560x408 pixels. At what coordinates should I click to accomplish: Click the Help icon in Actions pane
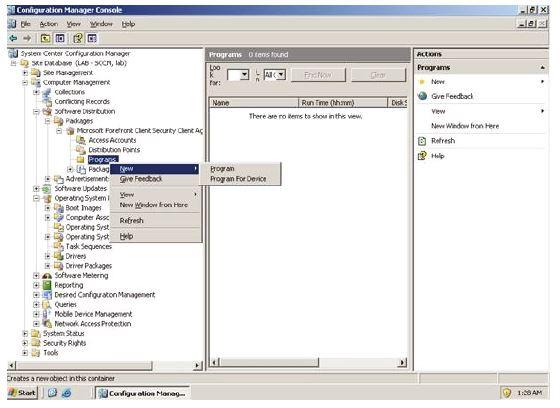pos(422,156)
